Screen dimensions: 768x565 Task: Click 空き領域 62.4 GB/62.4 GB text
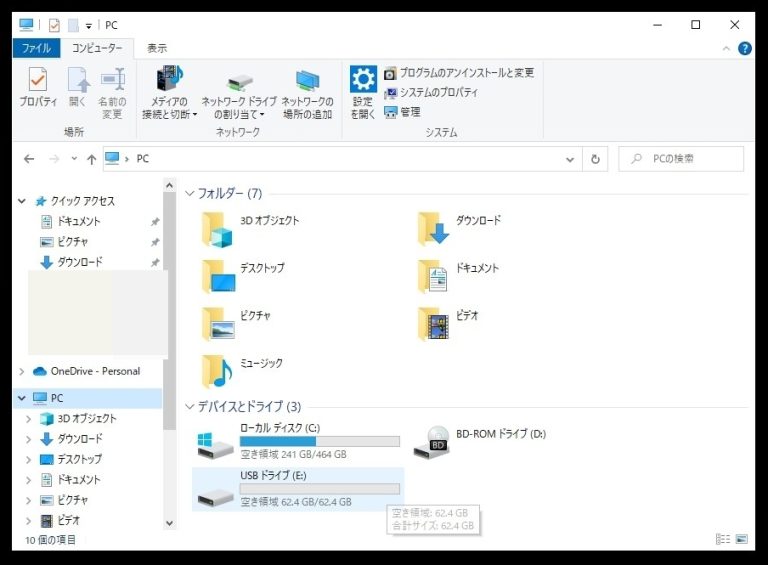[296, 502]
